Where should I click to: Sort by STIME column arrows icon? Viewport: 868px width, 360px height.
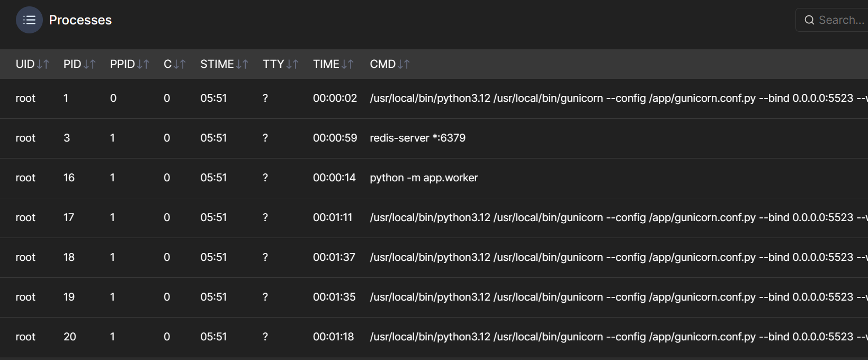[x=242, y=64]
